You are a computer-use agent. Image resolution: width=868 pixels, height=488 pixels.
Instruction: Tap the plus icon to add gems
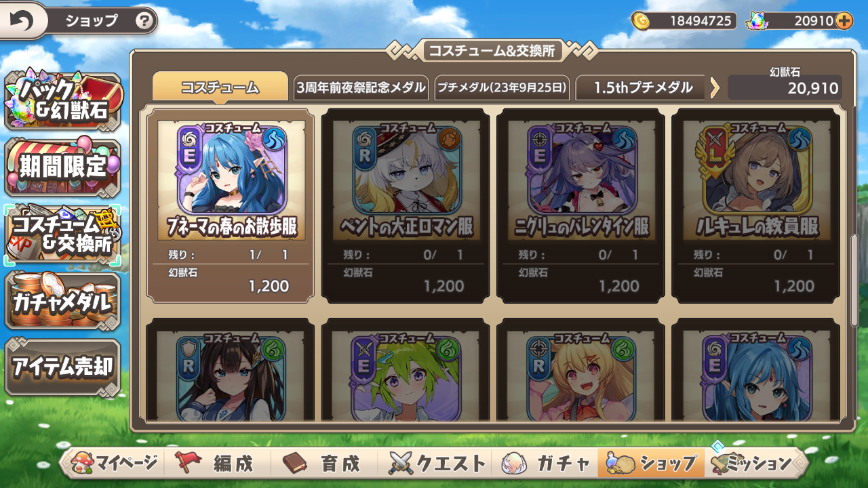[x=844, y=20]
